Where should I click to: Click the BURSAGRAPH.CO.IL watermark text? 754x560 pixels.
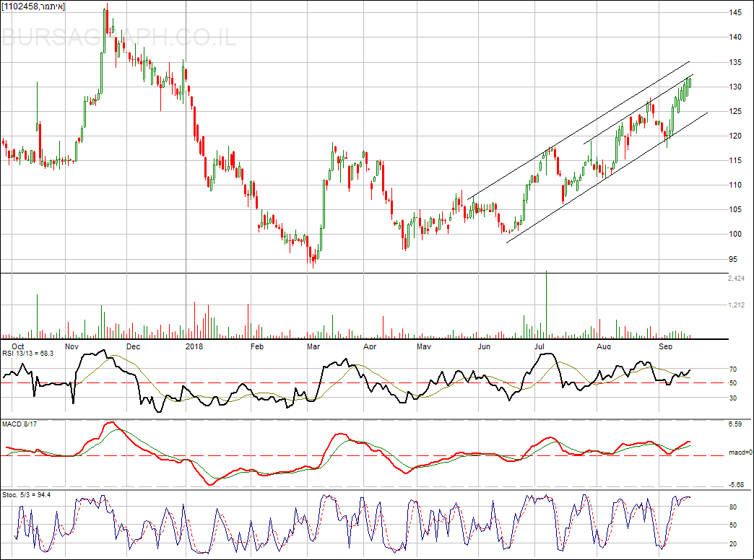[x=119, y=38]
